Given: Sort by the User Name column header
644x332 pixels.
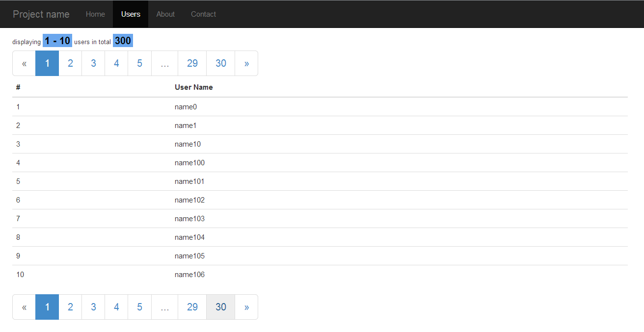Looking at the screenshot, I should pyautogui.click(x=193, y=87).
